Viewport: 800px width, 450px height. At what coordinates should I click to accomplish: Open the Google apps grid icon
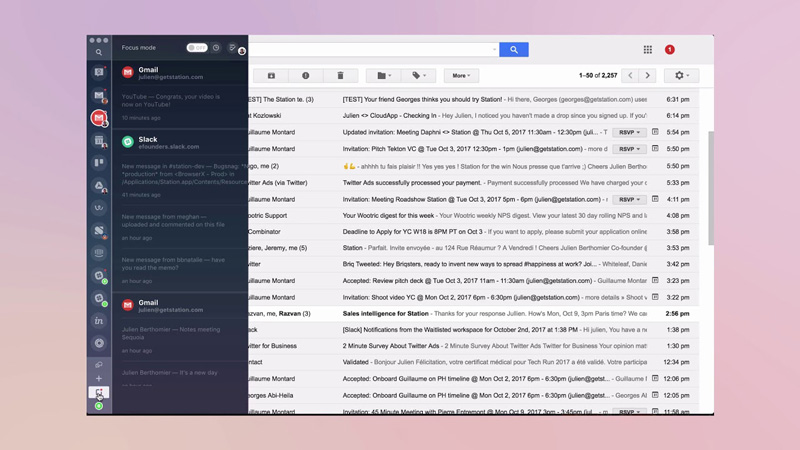click(647, 49)
